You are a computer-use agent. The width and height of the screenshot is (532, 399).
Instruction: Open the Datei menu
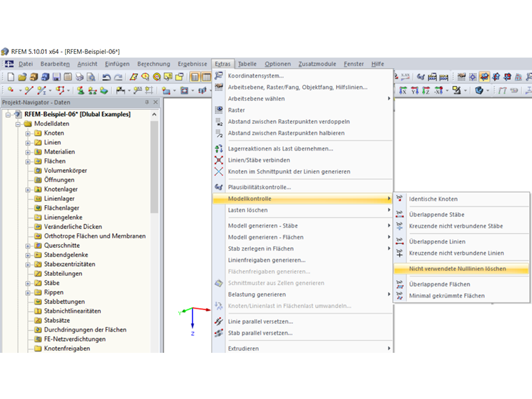pyautogui.click(x=26, y=64)
